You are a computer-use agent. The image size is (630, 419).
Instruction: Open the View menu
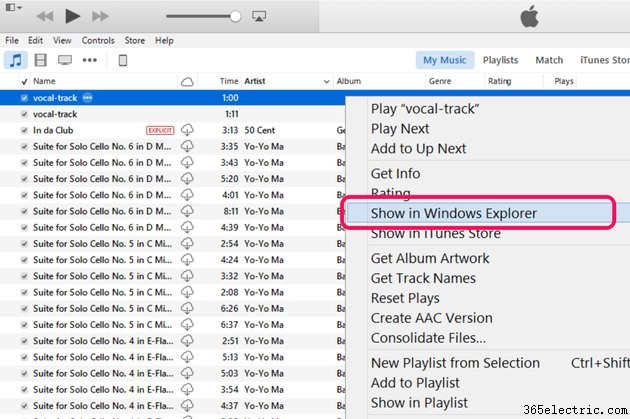click(62, 41)
